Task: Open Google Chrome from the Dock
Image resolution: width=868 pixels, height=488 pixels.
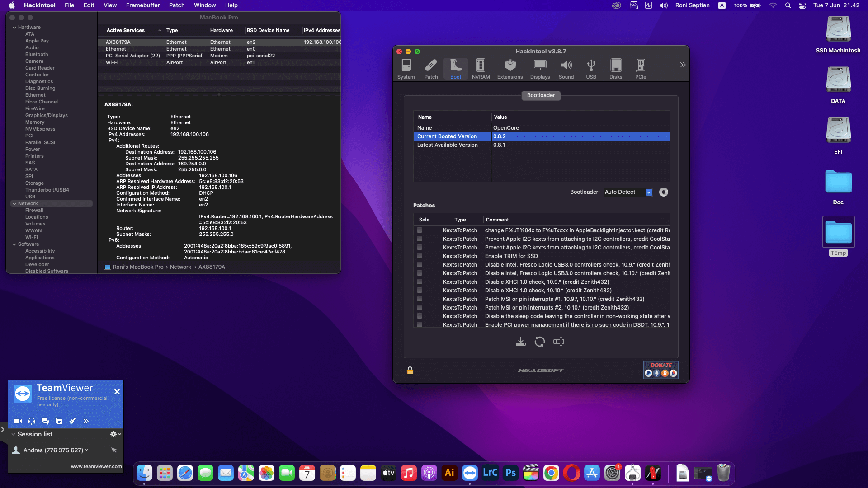Action: [551, 473]
